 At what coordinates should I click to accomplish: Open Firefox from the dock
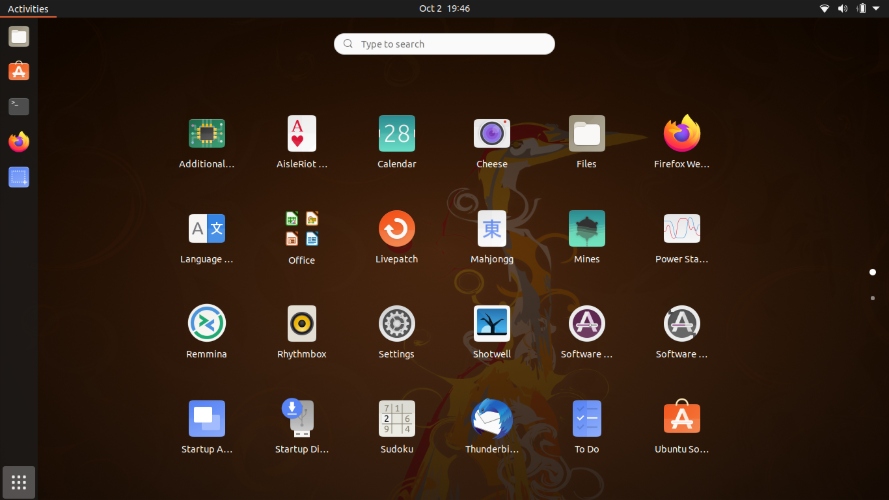click(19, 142)
